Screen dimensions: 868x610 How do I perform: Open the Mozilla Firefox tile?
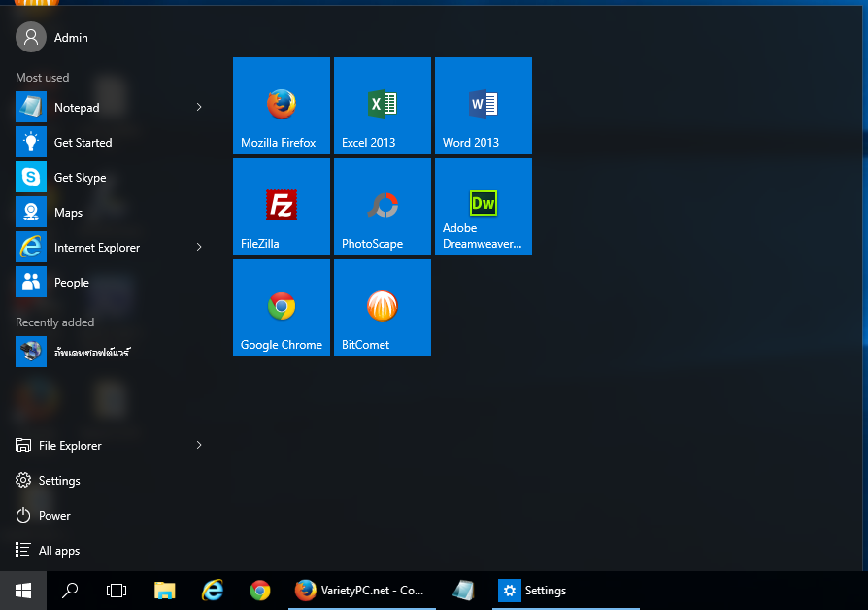(282, 106)
